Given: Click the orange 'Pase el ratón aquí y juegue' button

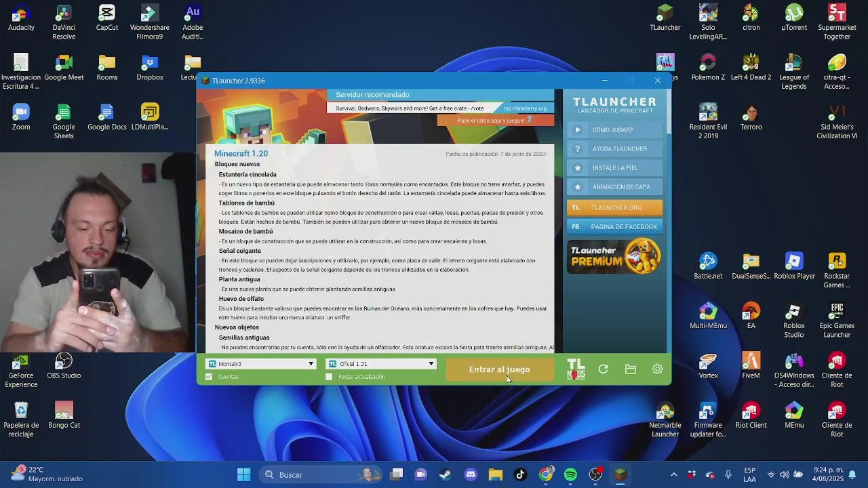Looking at the screenshot, I should point(495,121).
